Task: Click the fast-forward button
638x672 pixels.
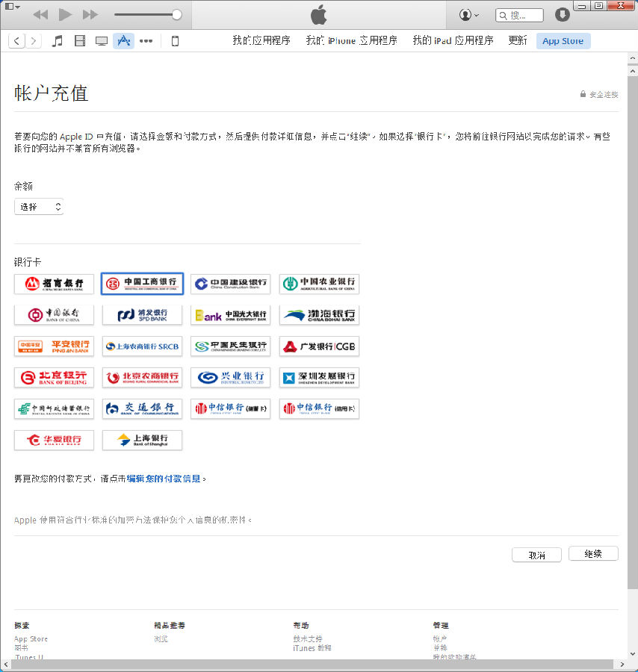Action: tap(90, 15)
